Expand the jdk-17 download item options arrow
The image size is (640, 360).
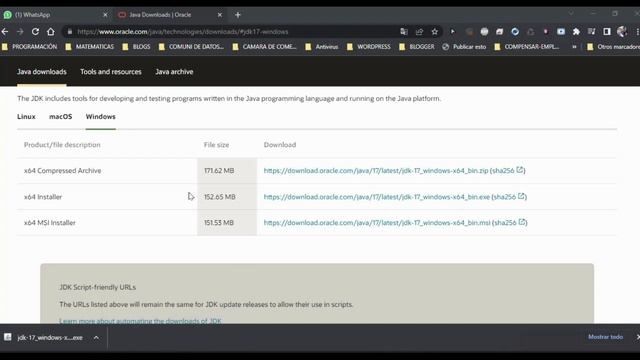(x=96, y=338)
